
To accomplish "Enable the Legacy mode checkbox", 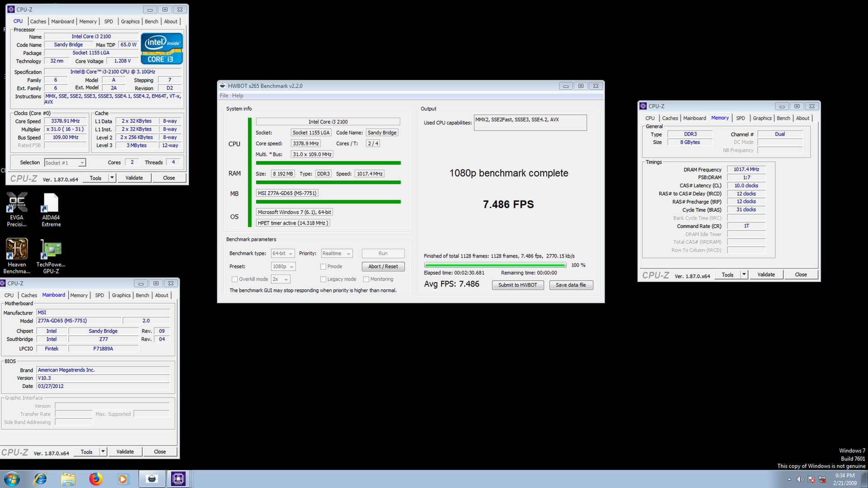I will pos(323,279).
